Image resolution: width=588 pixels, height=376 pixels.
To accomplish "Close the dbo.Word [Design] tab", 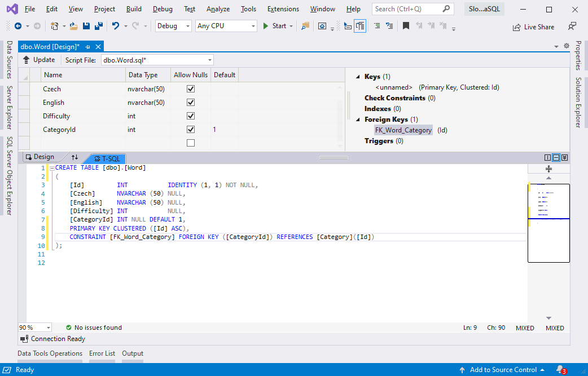I will [98, 47].
